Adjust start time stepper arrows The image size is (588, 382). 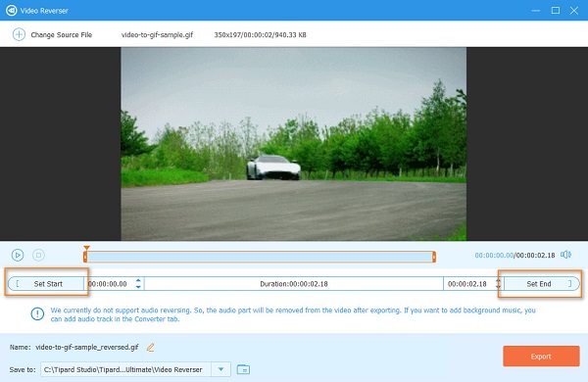tap(138, 283)
